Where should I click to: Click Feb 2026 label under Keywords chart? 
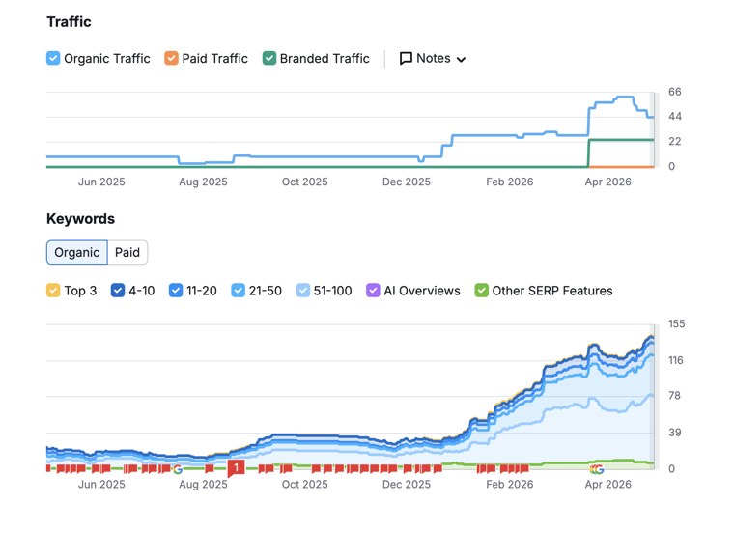[510, 485]
